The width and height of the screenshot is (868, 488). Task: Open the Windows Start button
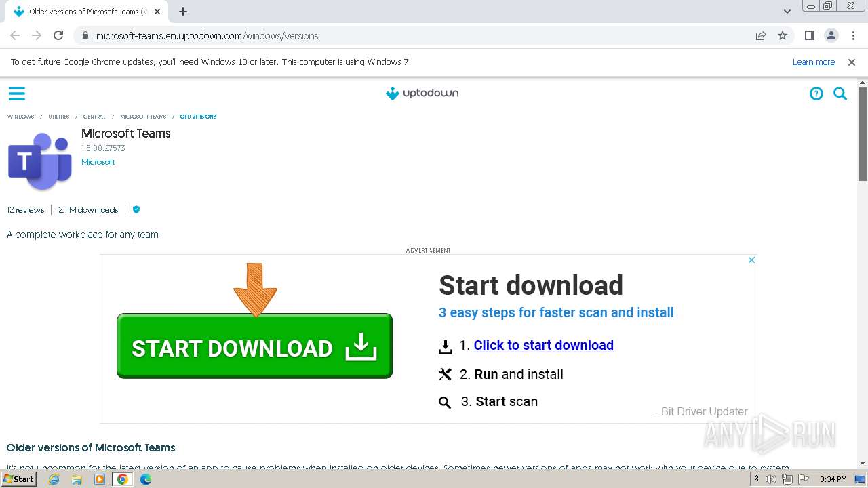pos(18,479)
